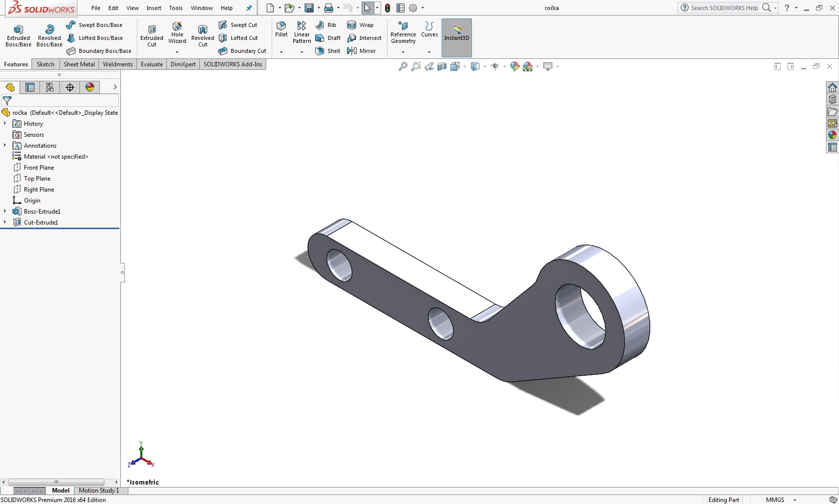Switch to the Sketch tab

pos(45,64)
